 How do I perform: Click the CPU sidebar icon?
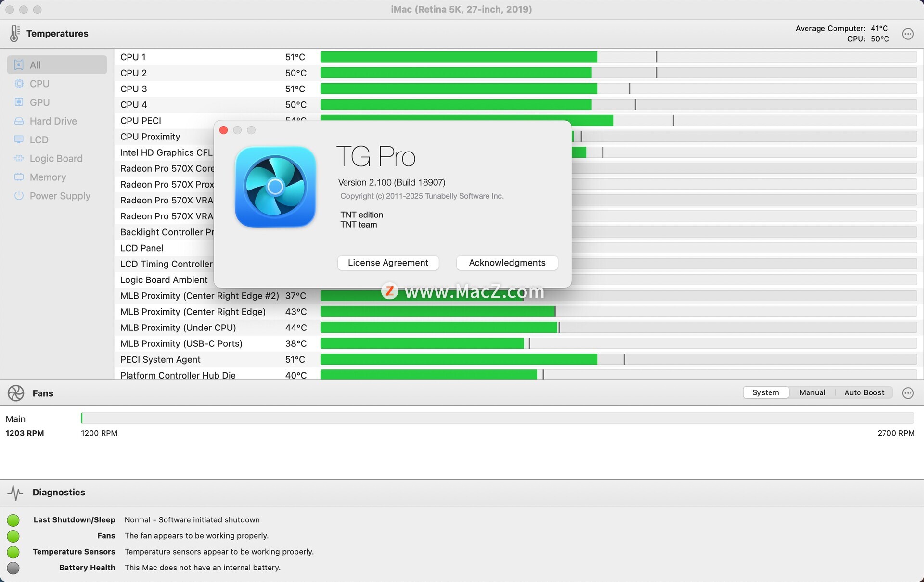[x=19, y=84]
